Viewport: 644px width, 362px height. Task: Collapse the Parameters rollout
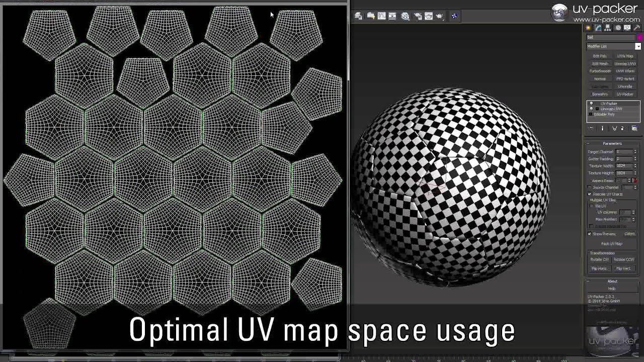point(612,144)
